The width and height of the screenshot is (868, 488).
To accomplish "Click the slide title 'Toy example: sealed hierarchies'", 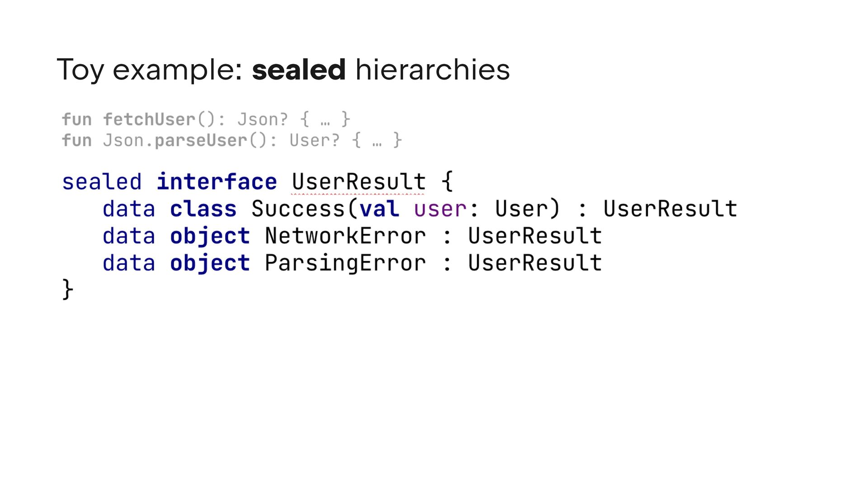I will tap(283, 70).
